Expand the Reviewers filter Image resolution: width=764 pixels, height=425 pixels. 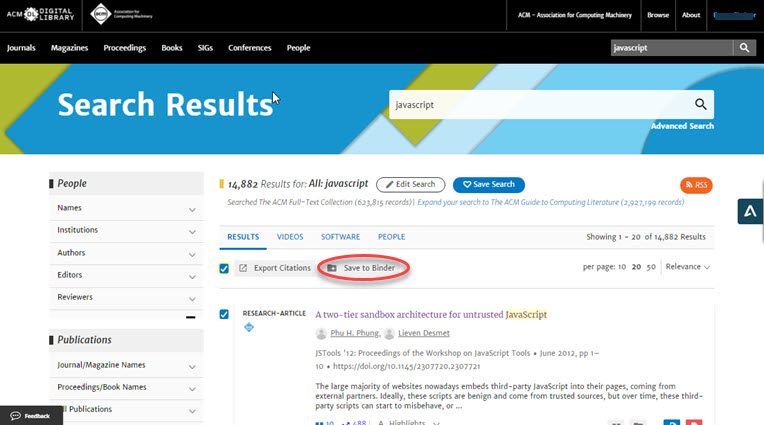coord(127,297)
